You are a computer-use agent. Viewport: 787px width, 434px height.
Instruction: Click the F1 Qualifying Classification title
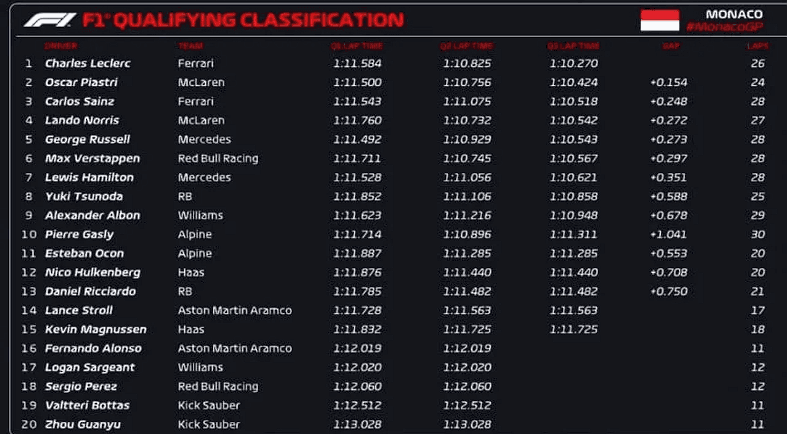tap(243, 21)
